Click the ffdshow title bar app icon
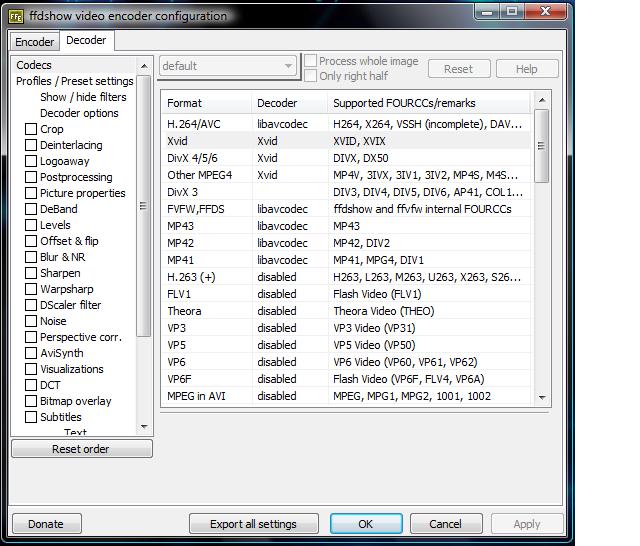The width and height of the screenshot is (640, 546). pyautogui.click(x=16, y=17)
